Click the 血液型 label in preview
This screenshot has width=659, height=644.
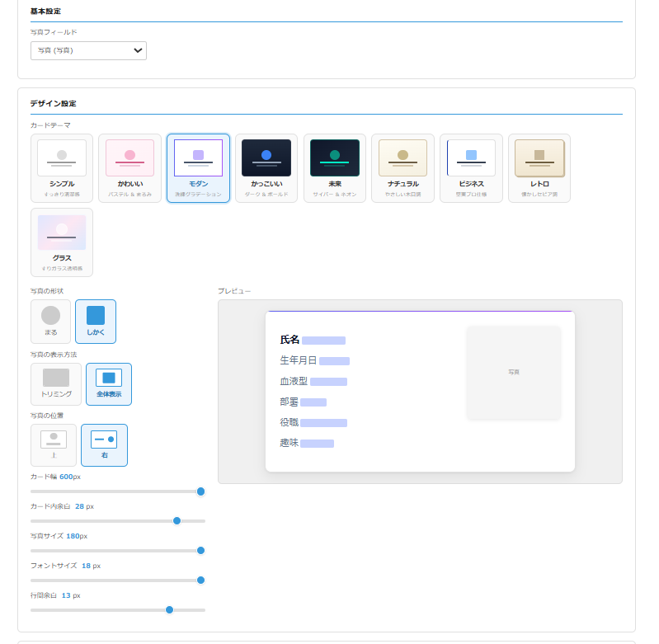[294, 381]
